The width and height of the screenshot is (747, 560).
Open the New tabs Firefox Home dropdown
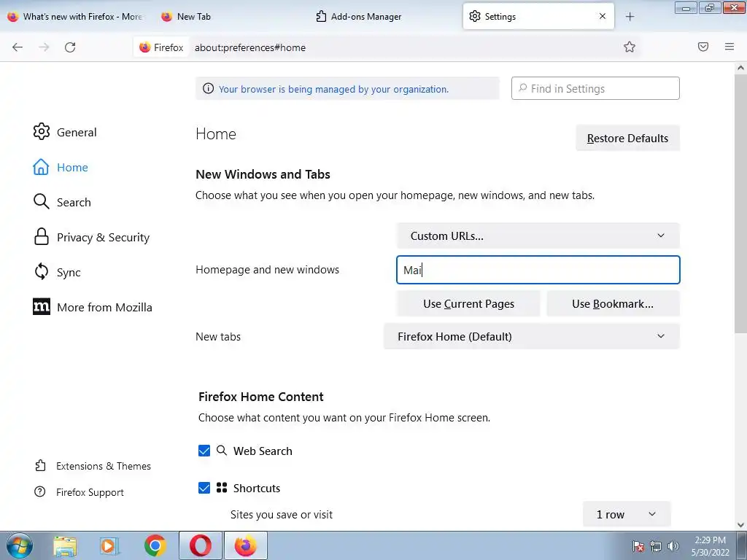click(532, 336)
